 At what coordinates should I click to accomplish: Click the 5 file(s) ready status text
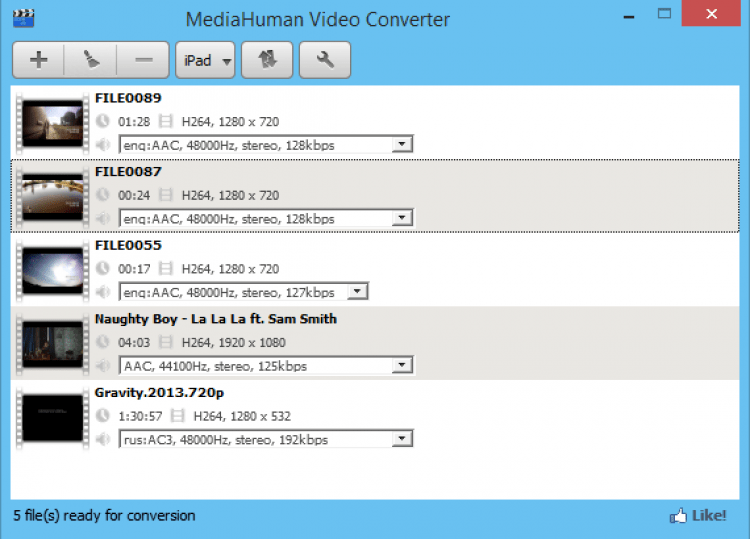[104, 516]
